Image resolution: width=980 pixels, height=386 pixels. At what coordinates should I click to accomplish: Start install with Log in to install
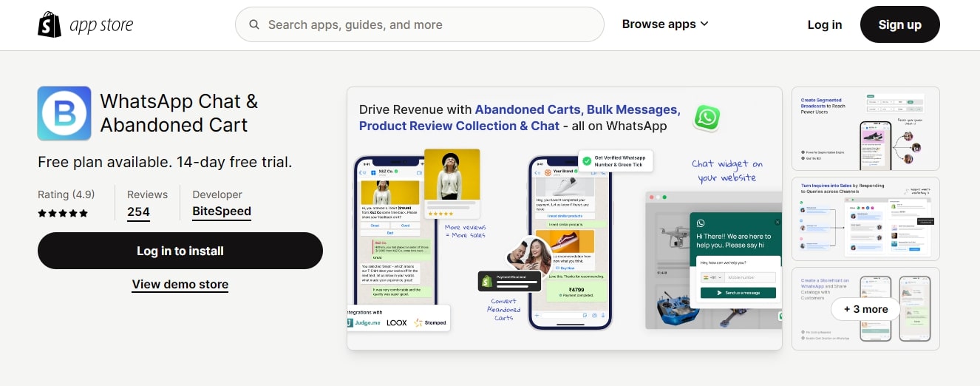[x=180, y=251]
